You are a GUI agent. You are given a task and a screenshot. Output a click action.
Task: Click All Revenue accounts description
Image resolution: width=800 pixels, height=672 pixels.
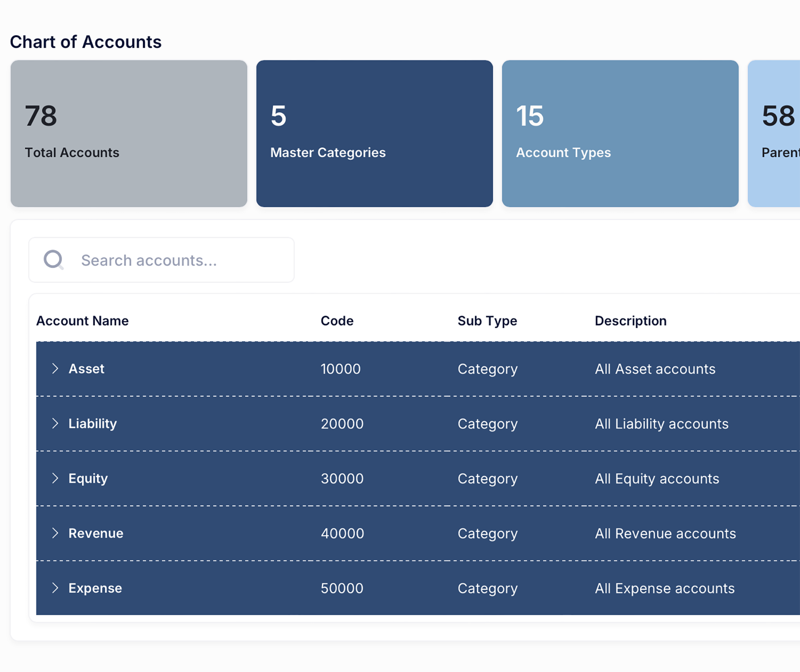coord(665,533)
